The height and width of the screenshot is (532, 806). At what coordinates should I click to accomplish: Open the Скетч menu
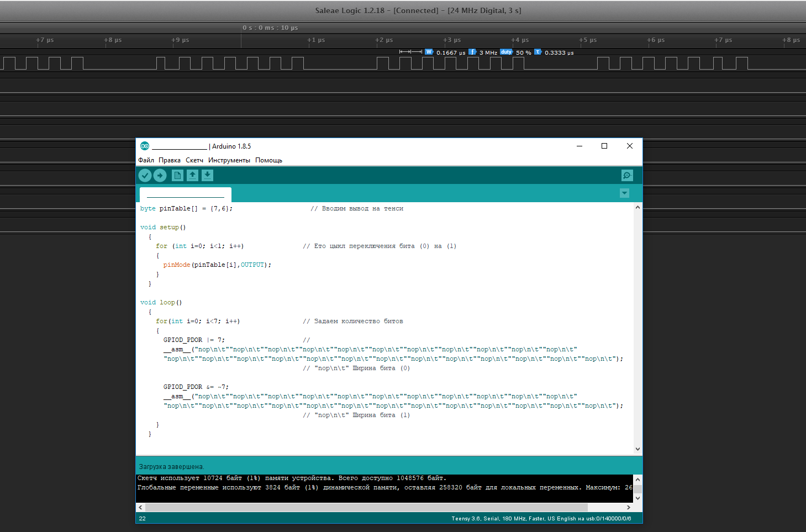coord(194,160)
